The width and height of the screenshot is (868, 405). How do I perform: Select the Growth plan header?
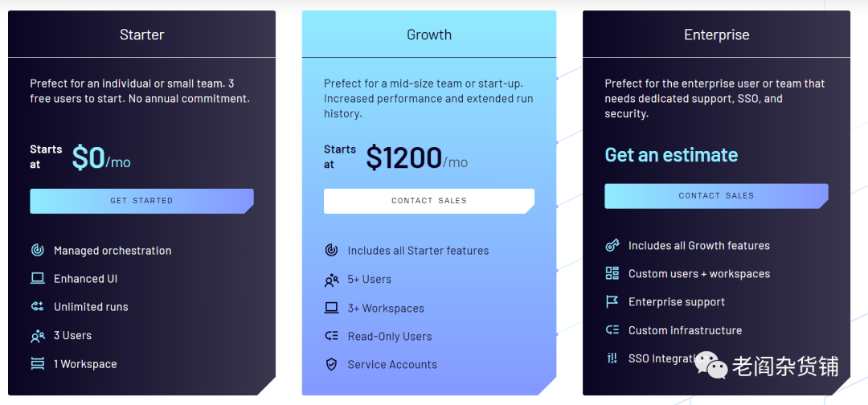click(429, 35)
